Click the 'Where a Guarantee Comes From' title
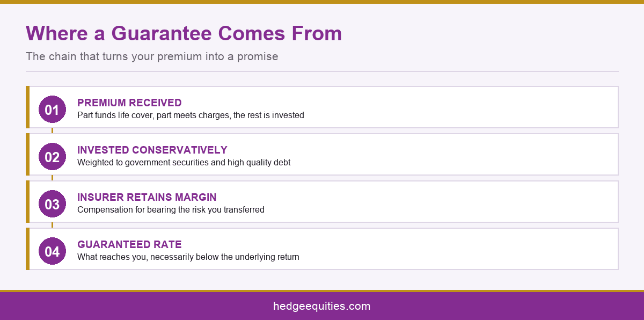644x320 pixels. (184, 33)
